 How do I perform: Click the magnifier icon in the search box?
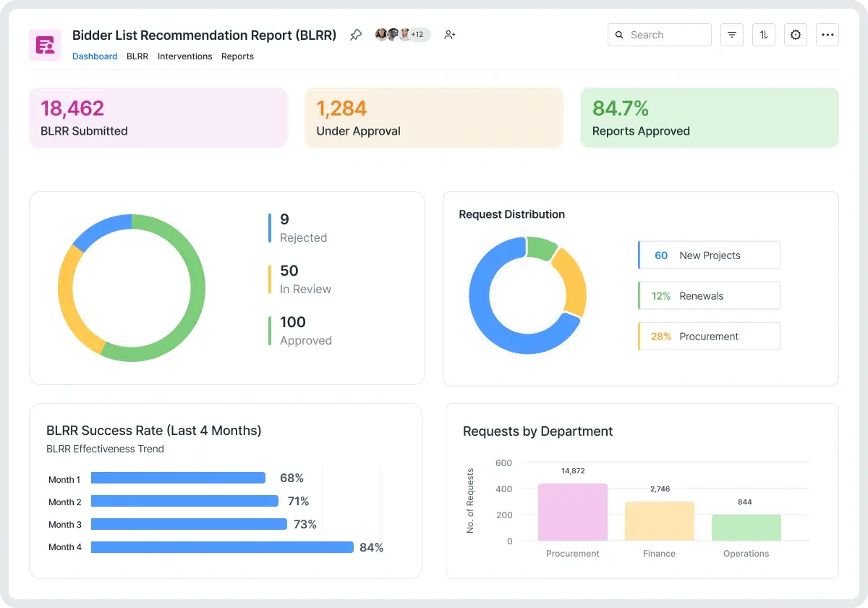(620, 35)
